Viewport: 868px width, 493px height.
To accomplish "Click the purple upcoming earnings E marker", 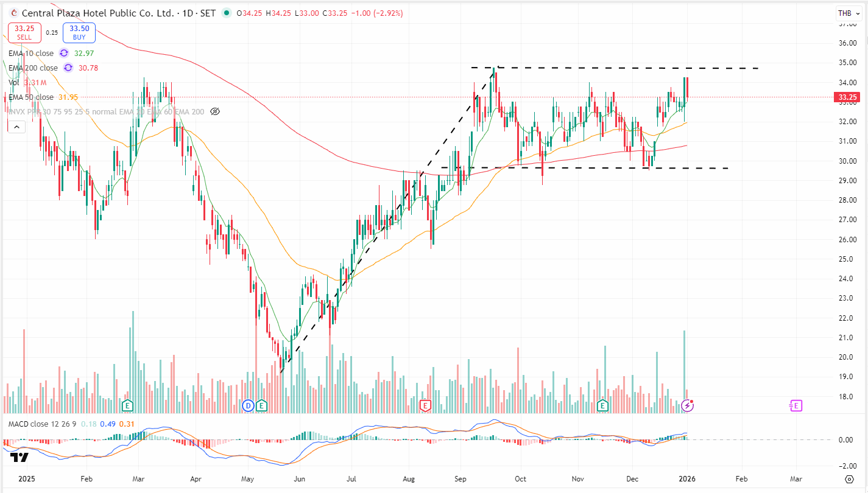I will tap(795, 405).
